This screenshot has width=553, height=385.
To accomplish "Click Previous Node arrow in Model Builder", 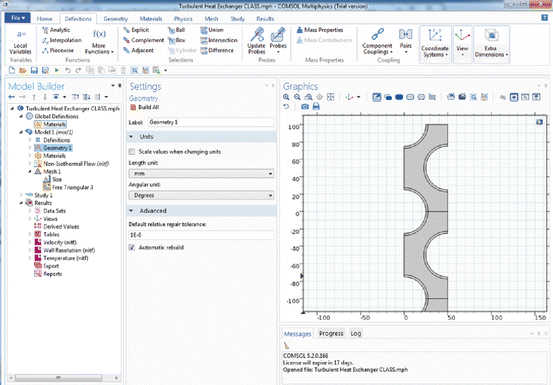I will tap(12, 97).
